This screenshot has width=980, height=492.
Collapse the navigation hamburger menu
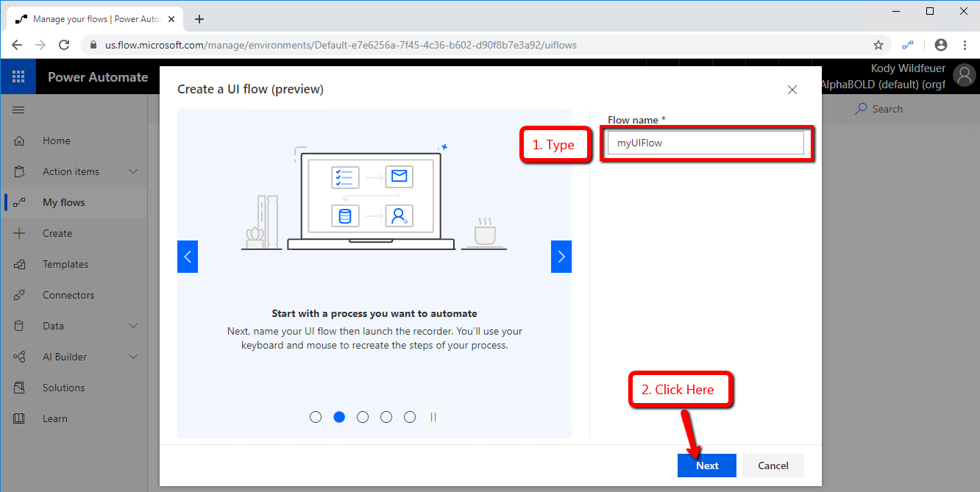tap(19, 110)
